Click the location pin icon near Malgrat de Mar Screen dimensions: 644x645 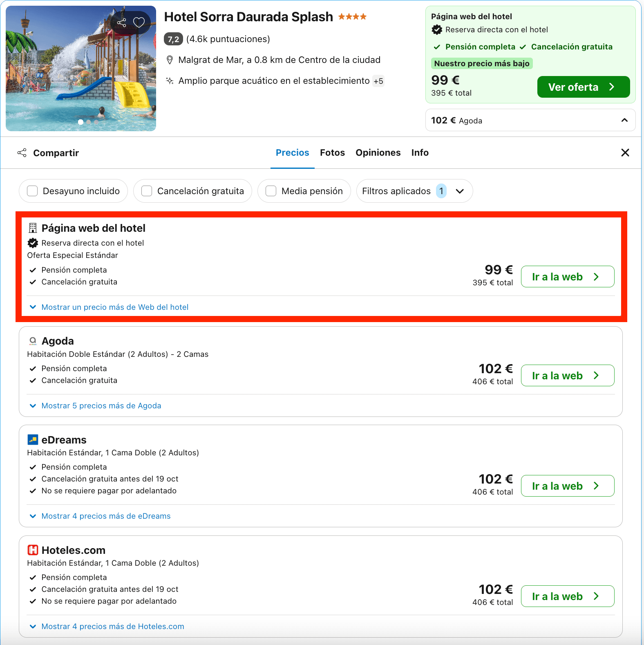170,60
